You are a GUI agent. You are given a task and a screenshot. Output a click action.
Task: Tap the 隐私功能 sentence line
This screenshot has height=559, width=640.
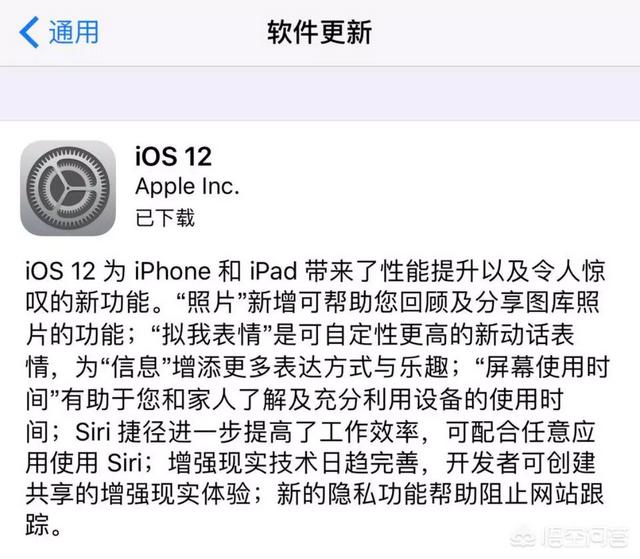[314, 495]
